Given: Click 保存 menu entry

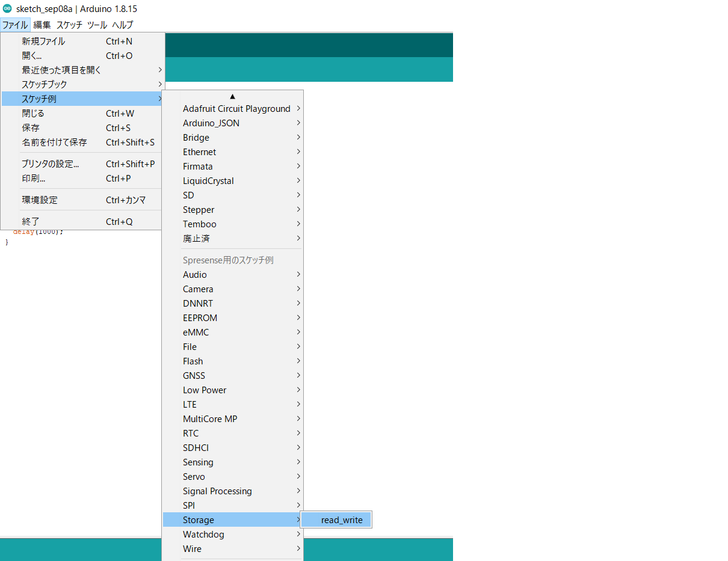Looking at the screenshot, I should click(82, 128).
